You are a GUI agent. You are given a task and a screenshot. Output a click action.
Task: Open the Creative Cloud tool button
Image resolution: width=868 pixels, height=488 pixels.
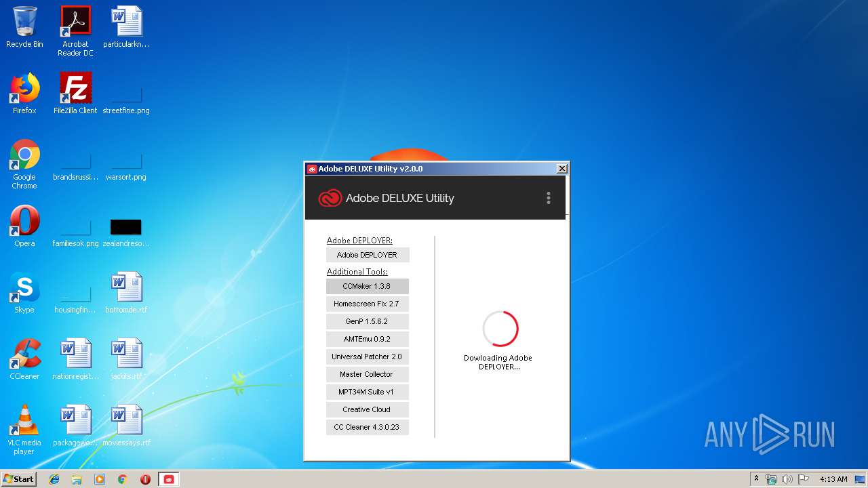click(x=367, y=409)
